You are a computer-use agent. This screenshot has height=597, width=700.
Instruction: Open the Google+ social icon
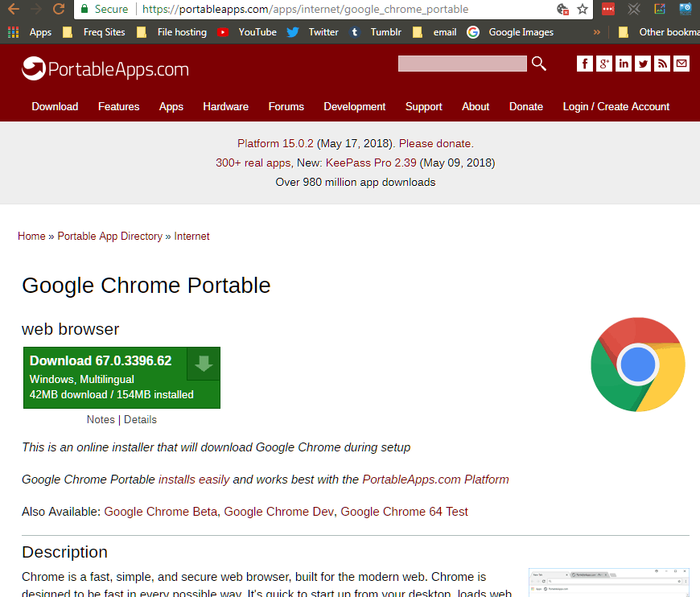[x=604, y=64]
